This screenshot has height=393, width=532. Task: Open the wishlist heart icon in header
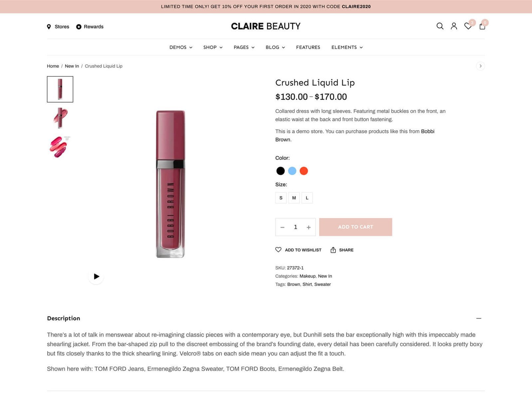tap(468, 26)
